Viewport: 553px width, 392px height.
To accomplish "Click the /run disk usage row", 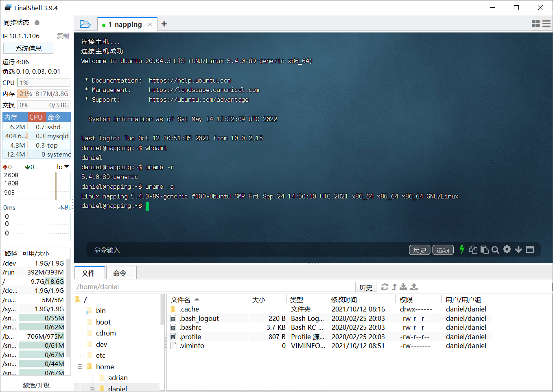I will click(33, 272).
